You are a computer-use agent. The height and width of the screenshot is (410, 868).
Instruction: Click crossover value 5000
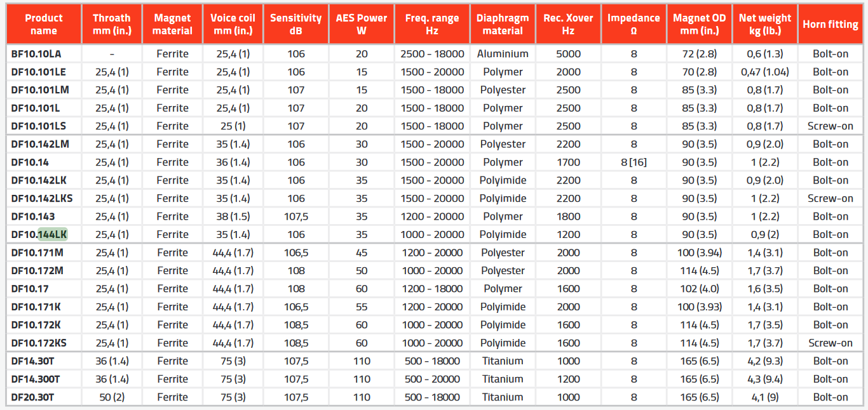pos(568,54)
